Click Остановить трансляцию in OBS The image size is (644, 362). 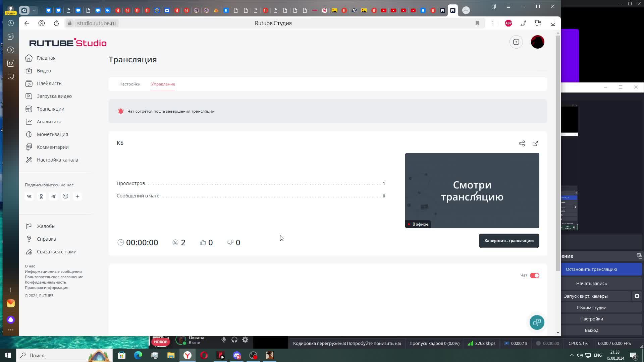tap(591, 269)
